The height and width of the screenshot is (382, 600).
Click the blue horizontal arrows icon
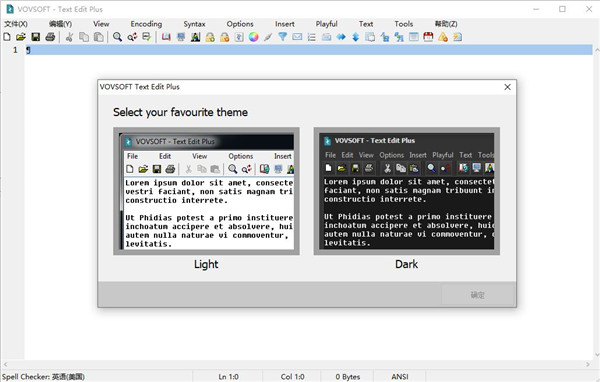point(341,37)
